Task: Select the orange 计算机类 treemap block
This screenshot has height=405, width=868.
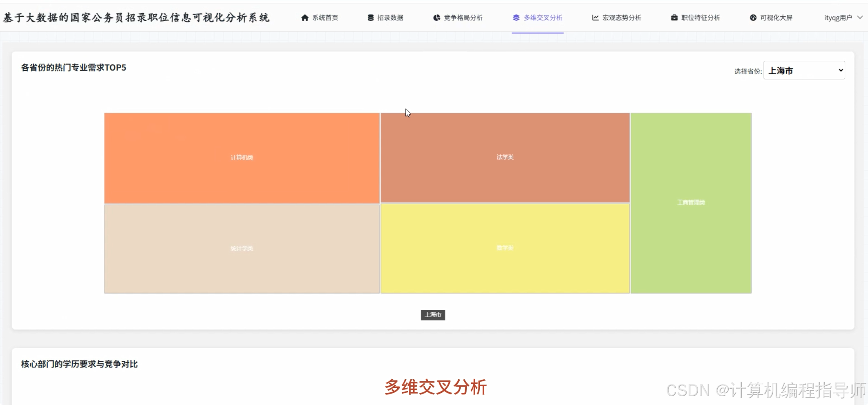Action: click(x=242, y=158)
